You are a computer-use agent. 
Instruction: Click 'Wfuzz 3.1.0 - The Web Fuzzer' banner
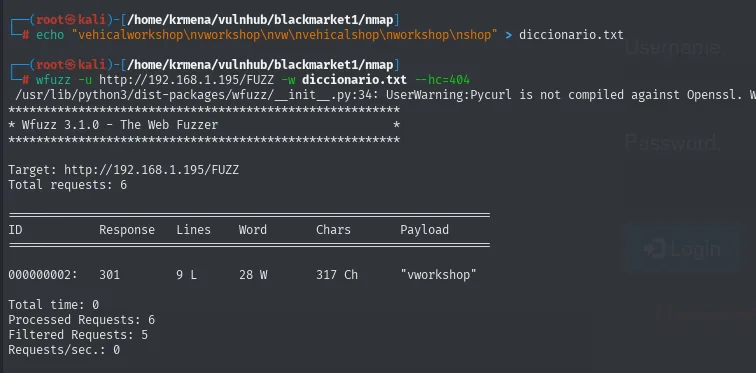120,125
